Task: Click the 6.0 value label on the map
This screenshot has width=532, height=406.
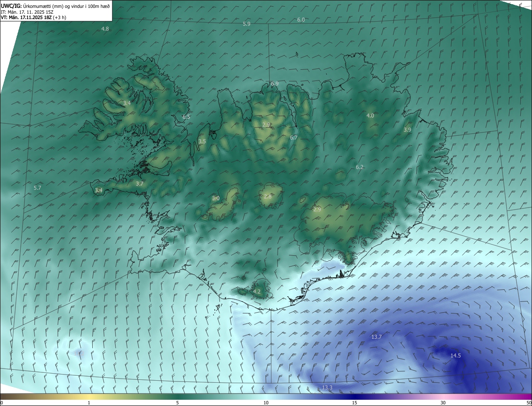Action: (x=301, y=20)
